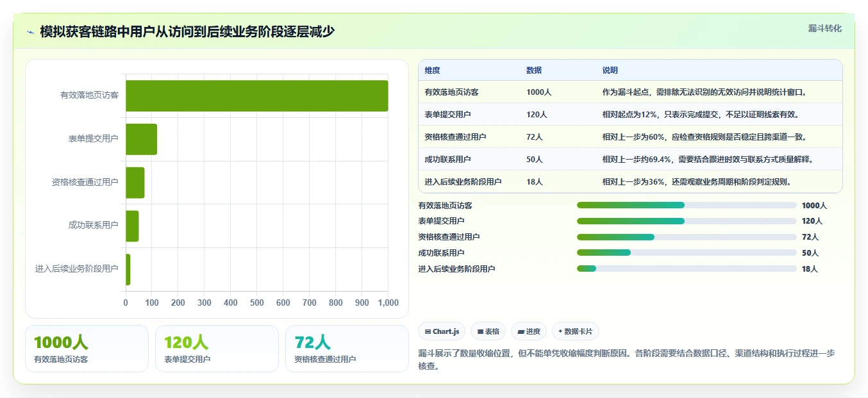Click the 进入后续业务阶段用户 progress bar

(x=687, y=269)
